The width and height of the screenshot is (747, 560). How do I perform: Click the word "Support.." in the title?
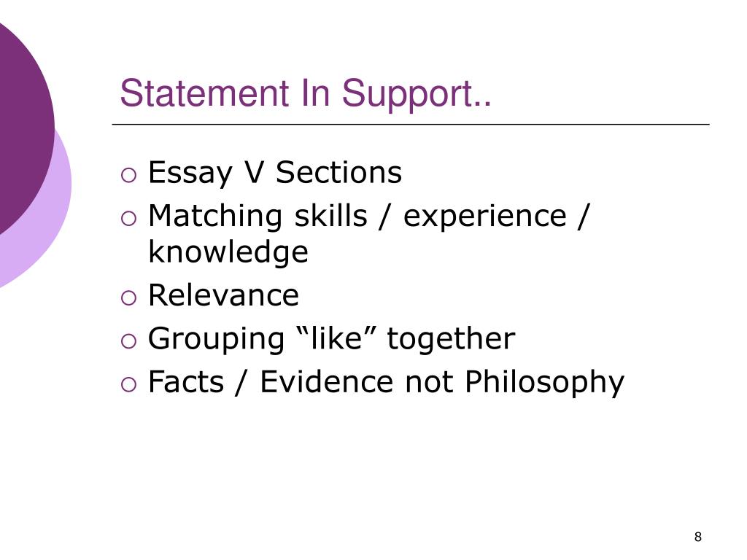[x=417, y=95]
